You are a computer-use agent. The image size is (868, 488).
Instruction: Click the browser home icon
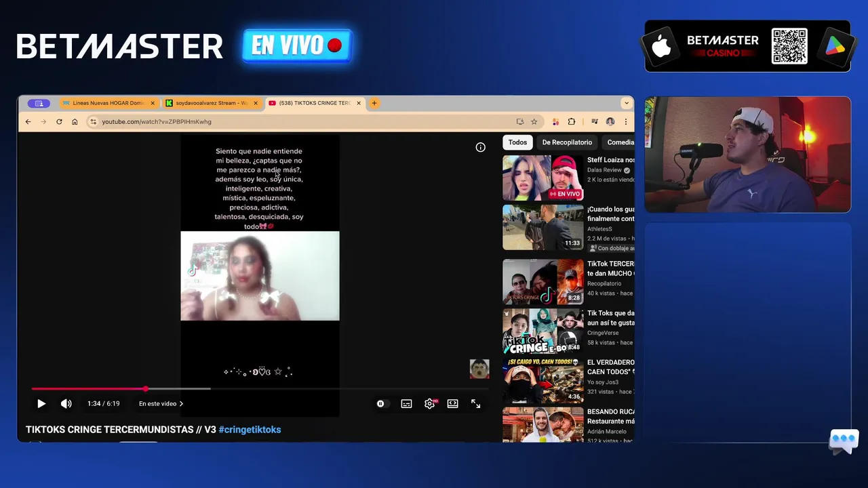pos(75,122)
